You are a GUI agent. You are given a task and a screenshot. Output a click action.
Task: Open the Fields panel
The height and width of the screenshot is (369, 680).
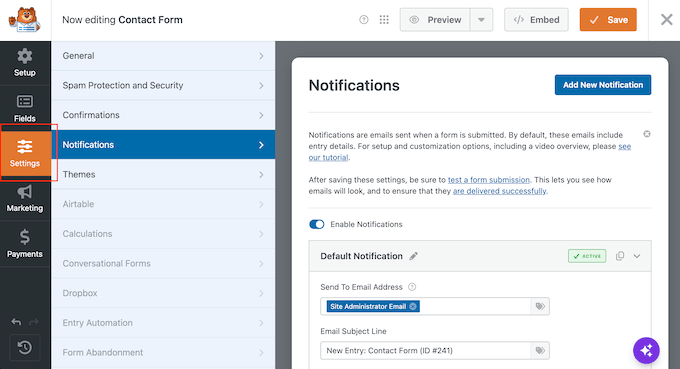25,108
